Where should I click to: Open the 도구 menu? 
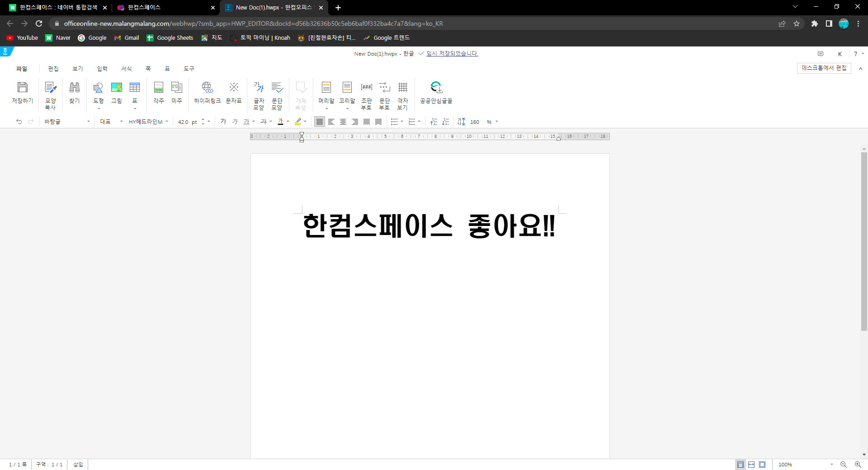pos(189,69)
